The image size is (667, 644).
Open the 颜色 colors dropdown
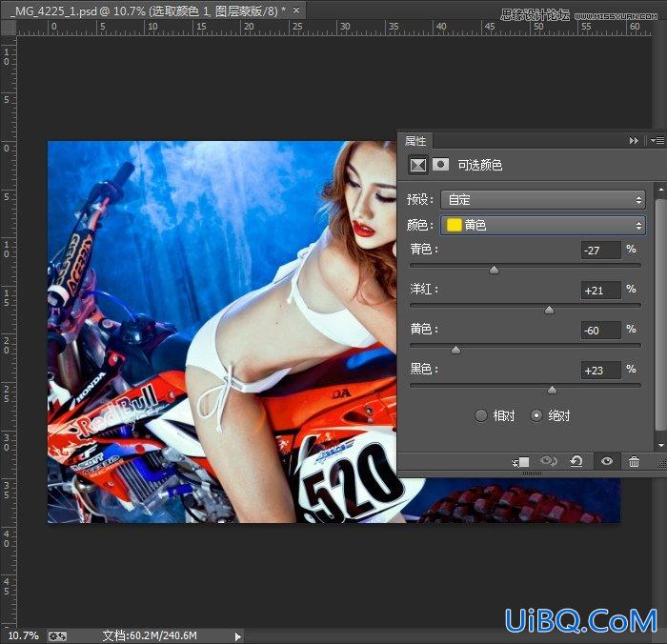coord(543,225)
